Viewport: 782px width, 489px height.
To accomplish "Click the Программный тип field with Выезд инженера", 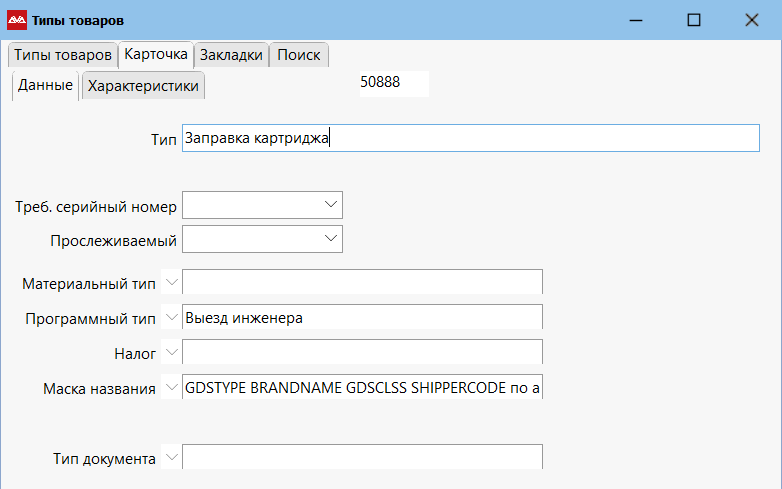I will coord(362,318).
